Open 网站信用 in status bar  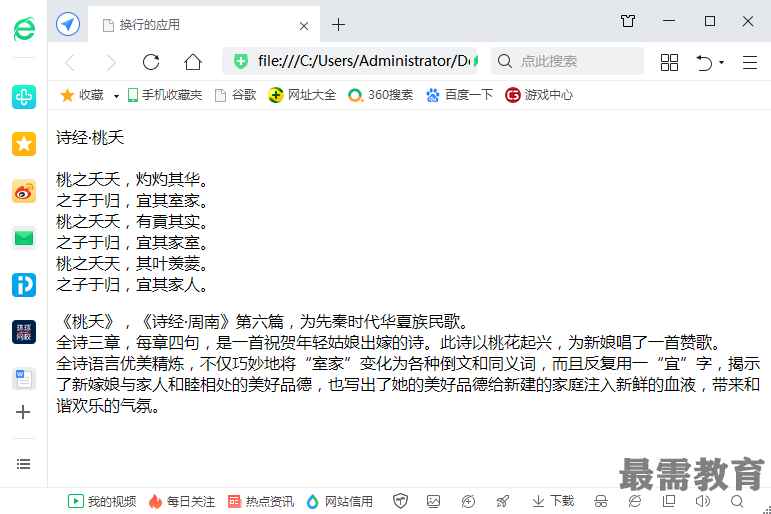pos(340,501)
